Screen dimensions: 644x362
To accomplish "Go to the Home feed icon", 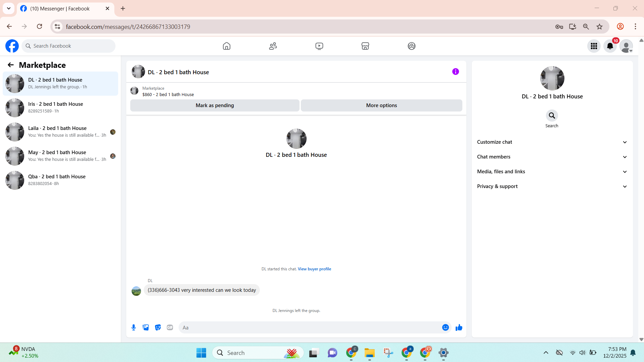I will [227, 46].
